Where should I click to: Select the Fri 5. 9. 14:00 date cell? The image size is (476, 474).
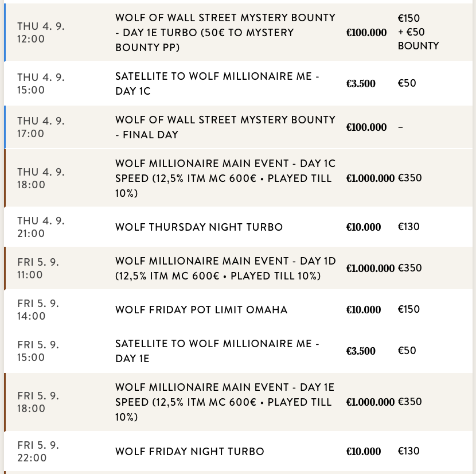point(38,310)
